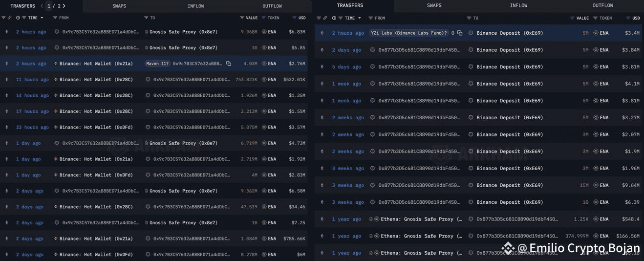Toggle TIME sort arrow in right panel
The image size is (644, 261).
tap(359, 18)
